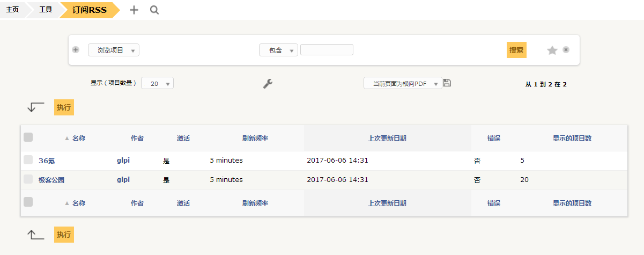Open glpi author link in 36氪 row

[x=123, y=161]
